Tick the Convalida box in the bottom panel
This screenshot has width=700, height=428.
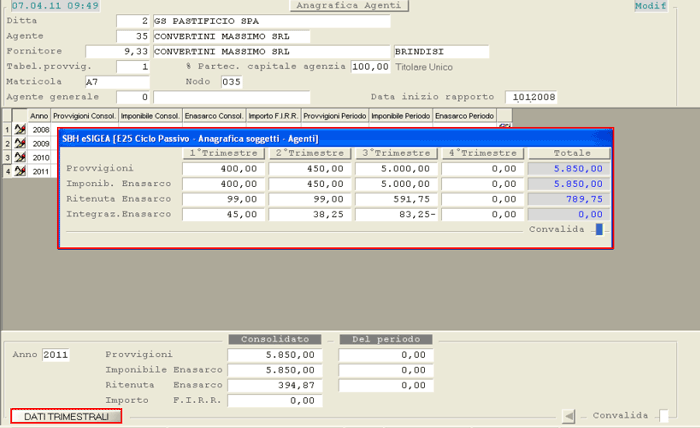pos(665,416)
